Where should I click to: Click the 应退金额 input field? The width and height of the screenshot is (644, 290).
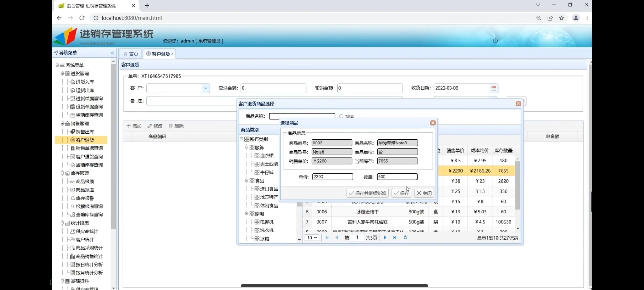tap(273, 88)
